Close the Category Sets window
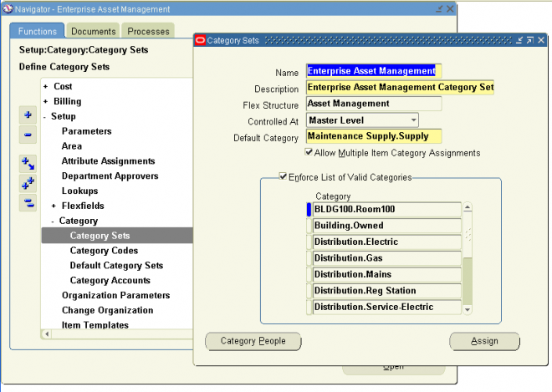 [x=541, y=40]
